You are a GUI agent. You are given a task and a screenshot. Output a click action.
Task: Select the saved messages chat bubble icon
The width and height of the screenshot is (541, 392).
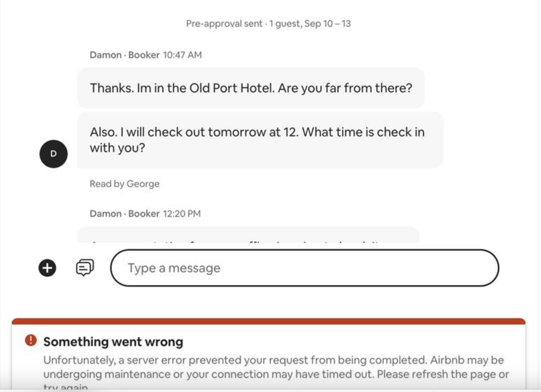click(x=84, y=268)
